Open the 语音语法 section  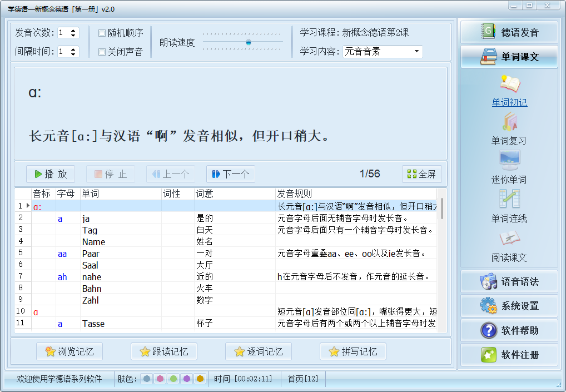point(509,281)
